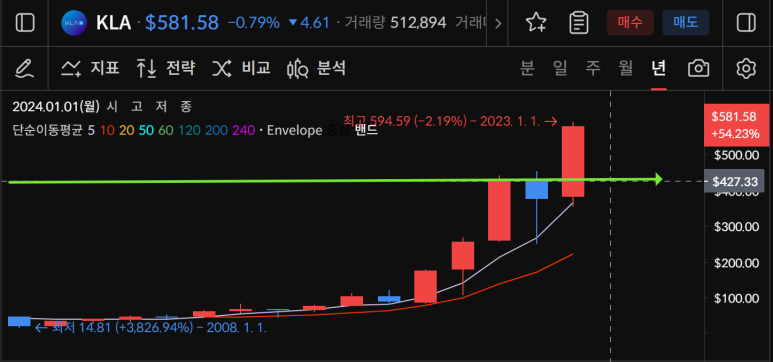Image resolution: width=773 pixels, height=362 pixels.
Task: Click the $500.00 price axis label
Action: coord(737,155)
